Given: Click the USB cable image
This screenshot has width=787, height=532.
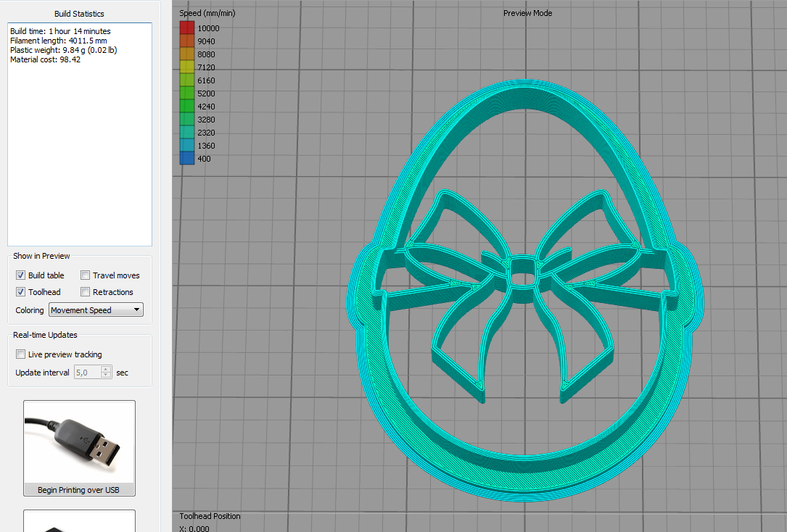Looking at the screenshot, I should [79, 441].
